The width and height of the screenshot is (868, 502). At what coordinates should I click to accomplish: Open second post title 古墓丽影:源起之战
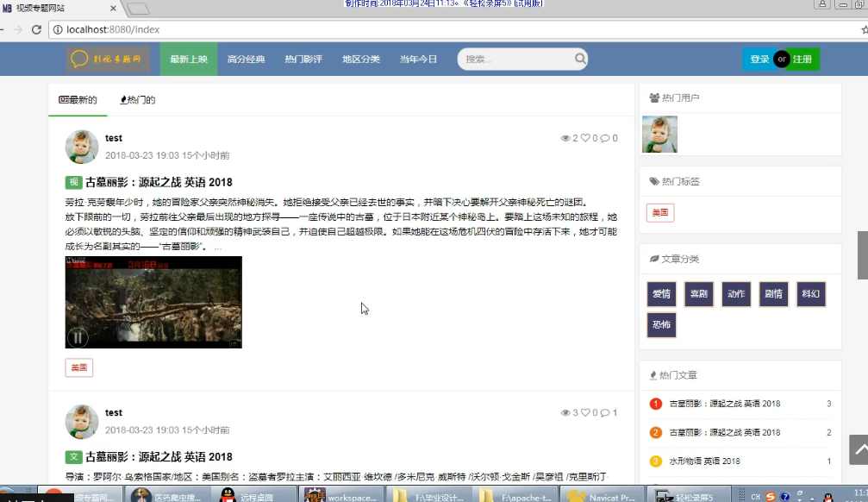point(159,457)
